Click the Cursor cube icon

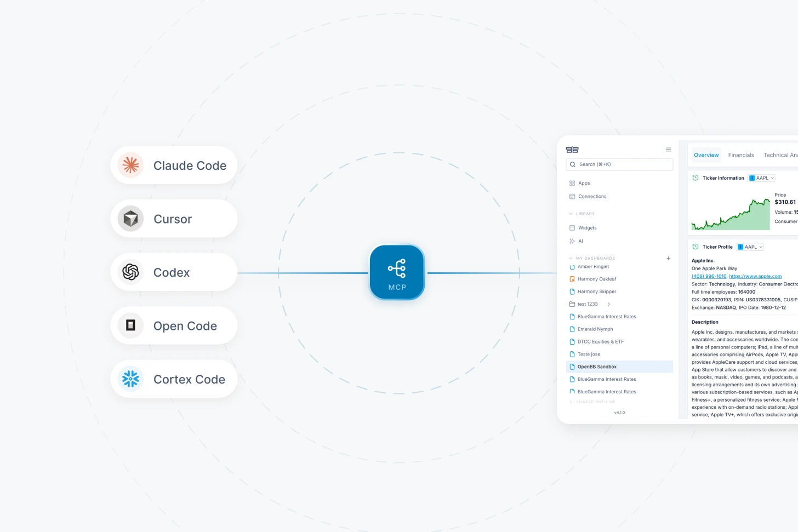(130, 219)
